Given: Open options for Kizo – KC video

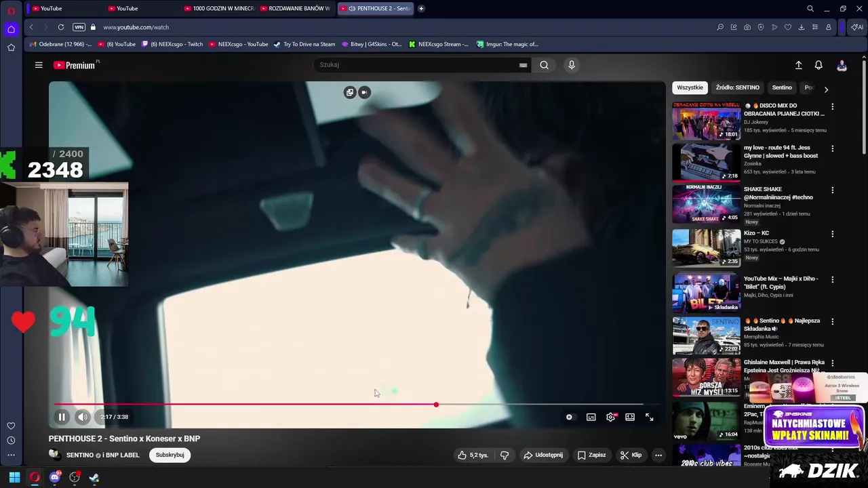Looking at the screenshot, I should [832, 234].
